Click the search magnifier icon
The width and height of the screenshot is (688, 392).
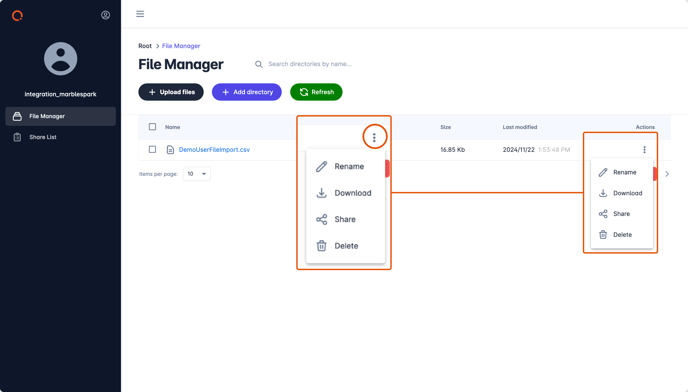click(259, 65)
